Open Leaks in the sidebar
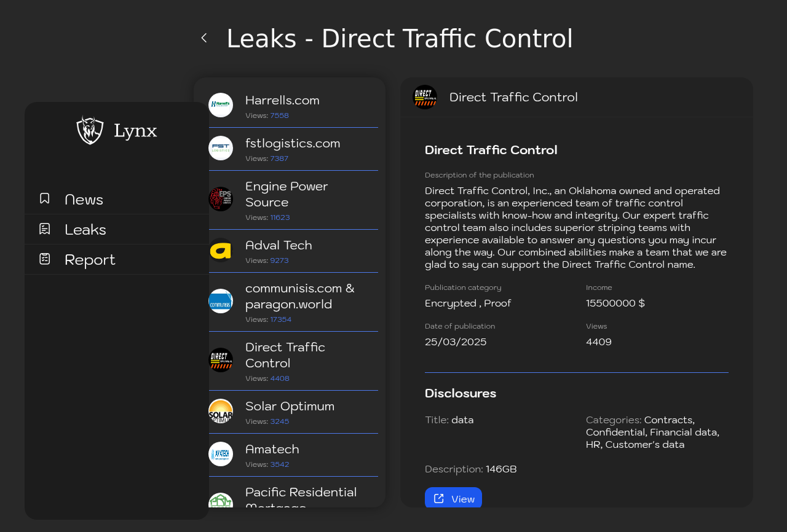The width and height of the screenshot is (787, 532). [117, 229]
